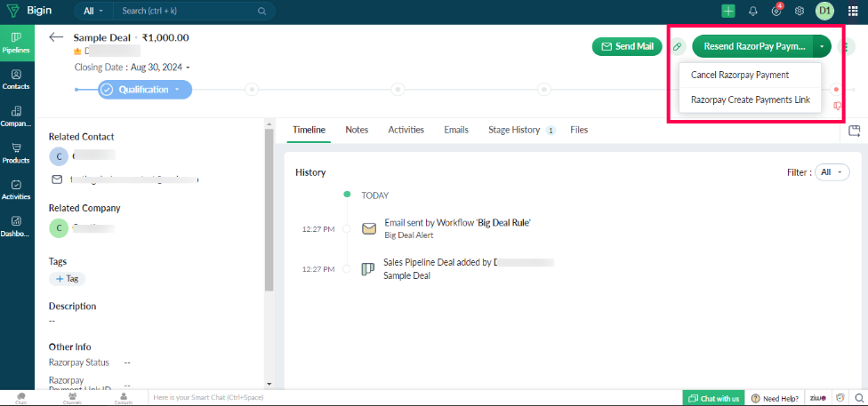Open the Activities module in sidebar
Viewport: 868px width, 406px height.
[x=17, y=190]
